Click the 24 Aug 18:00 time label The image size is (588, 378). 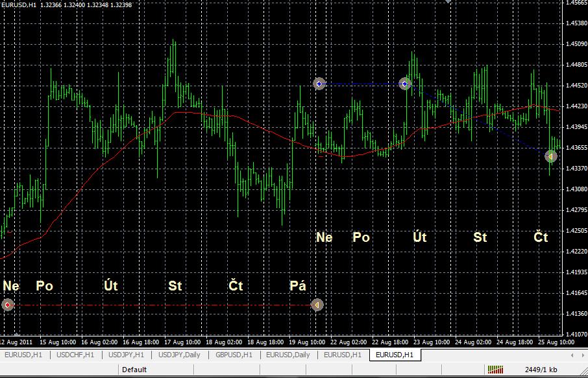click(515, 342)
